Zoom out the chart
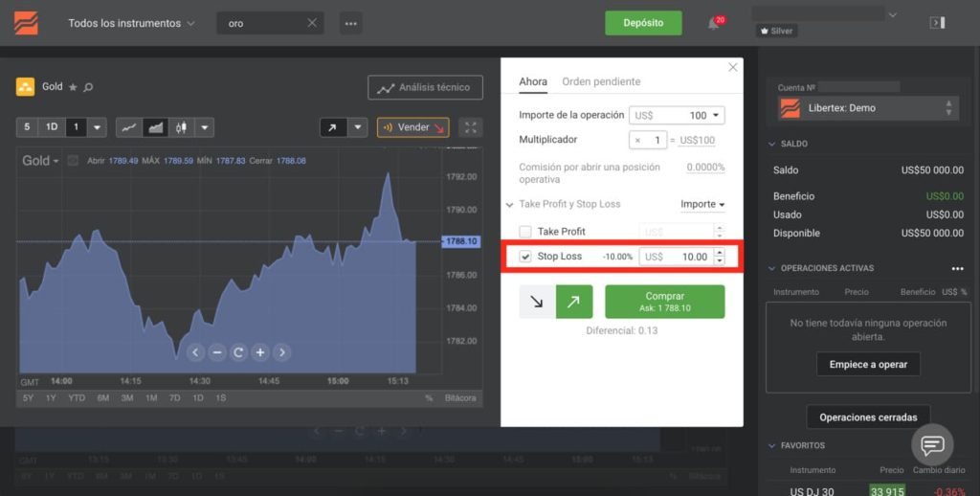Screen dimensions: 980x496 point(217,352)
